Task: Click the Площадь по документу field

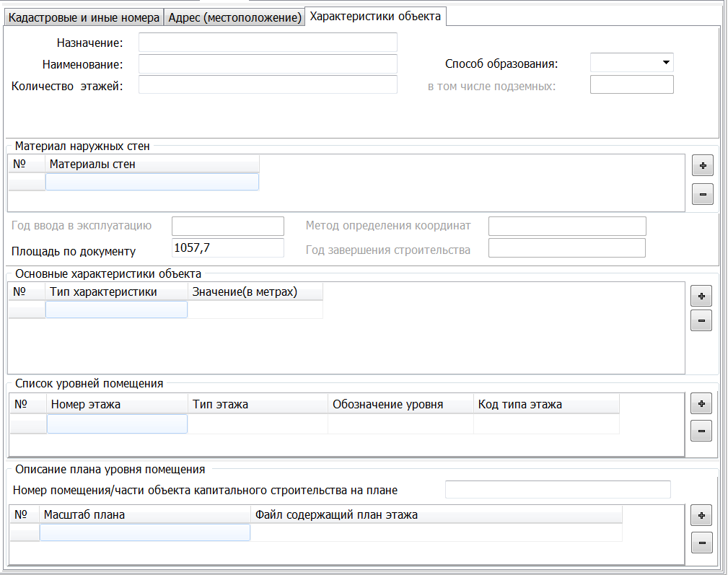Action: [228, 248]
